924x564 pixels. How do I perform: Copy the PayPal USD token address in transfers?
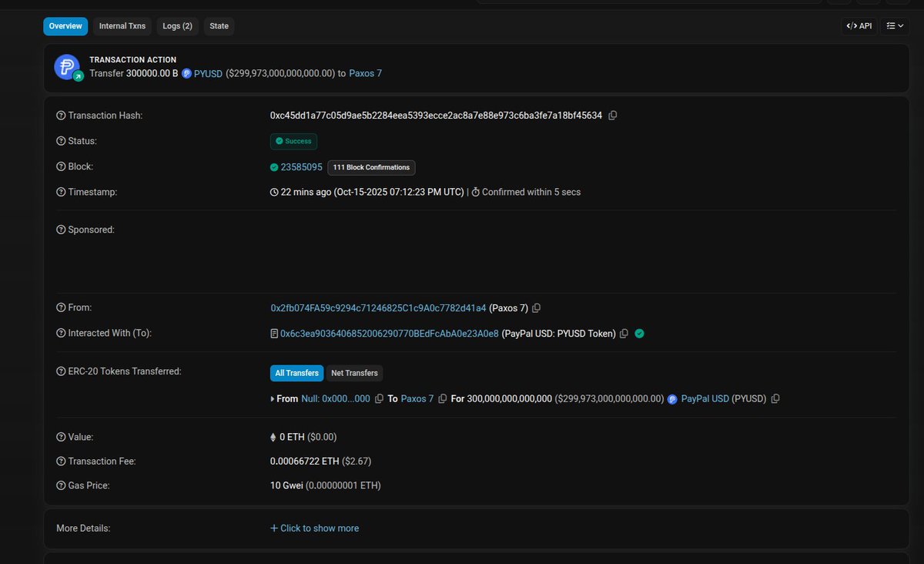click(775, 399)
